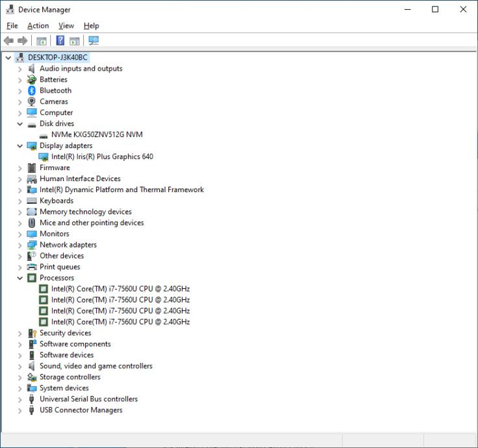Click the Audio inputs and outputs speaker icon
The height and width of the screenshot is (448, 478).
[x=32, y=69]
